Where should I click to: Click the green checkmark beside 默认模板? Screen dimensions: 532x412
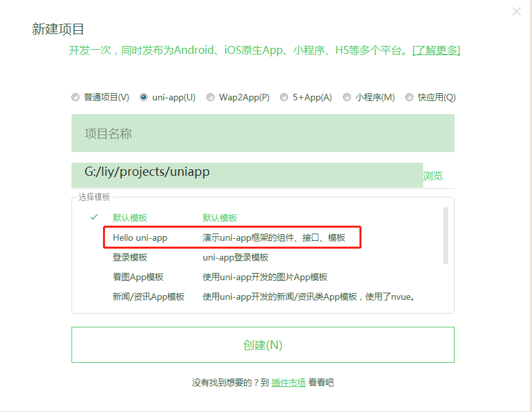click(x=94, y=217)
